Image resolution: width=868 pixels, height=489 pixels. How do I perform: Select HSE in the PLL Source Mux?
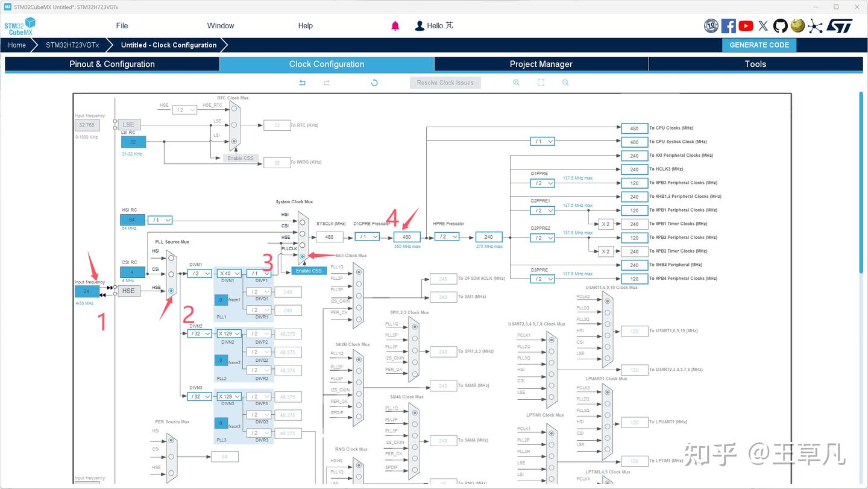[x=172, y=291]
